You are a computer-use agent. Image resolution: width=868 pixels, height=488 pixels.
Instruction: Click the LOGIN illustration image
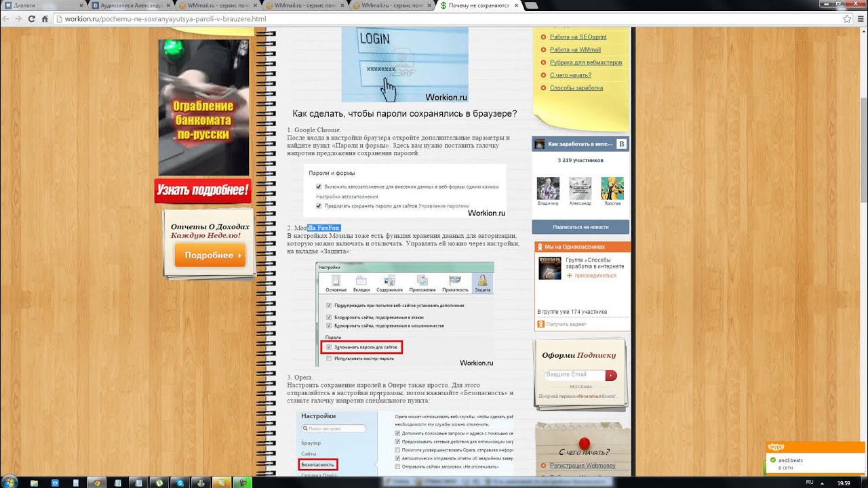(405, 64)
